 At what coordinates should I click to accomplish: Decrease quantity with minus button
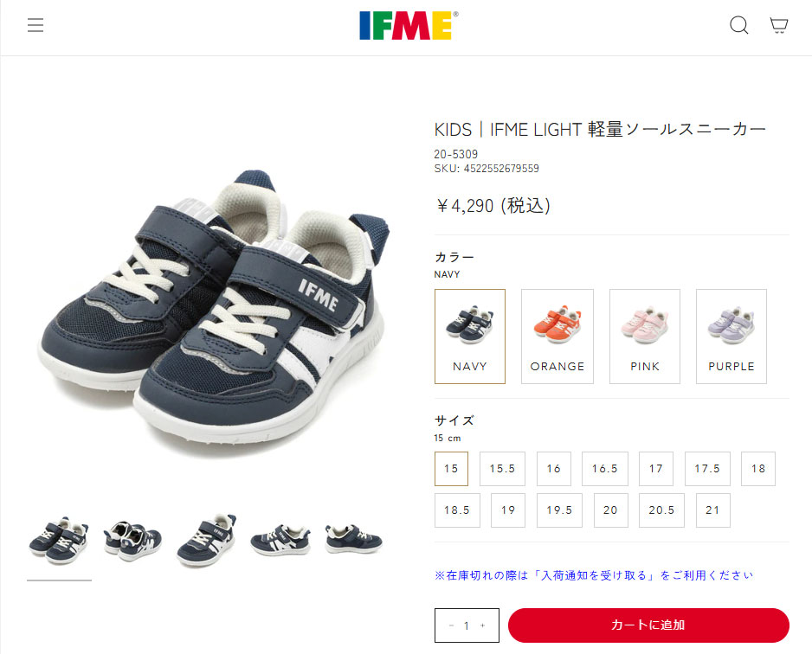pyautogui.click(x=452, y=625)
